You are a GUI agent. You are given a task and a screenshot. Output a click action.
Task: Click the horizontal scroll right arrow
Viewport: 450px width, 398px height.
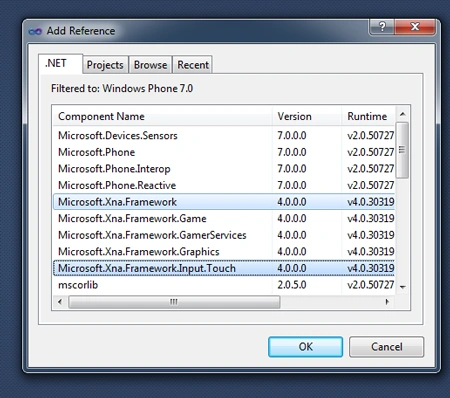(x=387, y=302)
